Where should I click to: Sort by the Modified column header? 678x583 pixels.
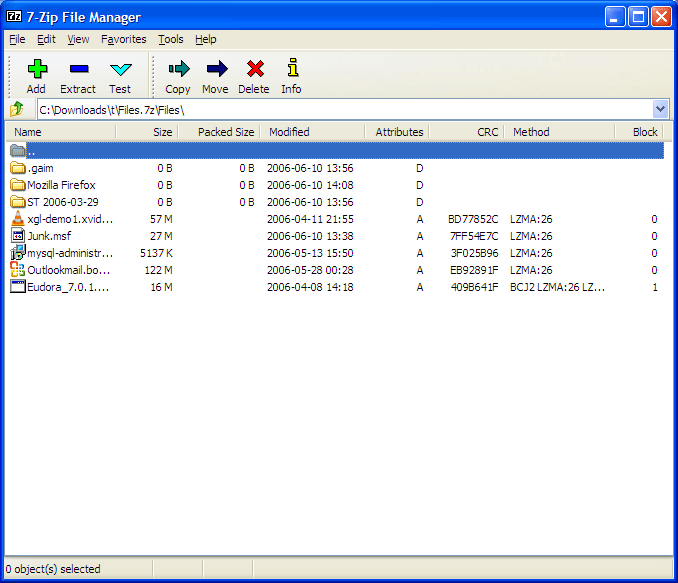click(x=312, y=132)
